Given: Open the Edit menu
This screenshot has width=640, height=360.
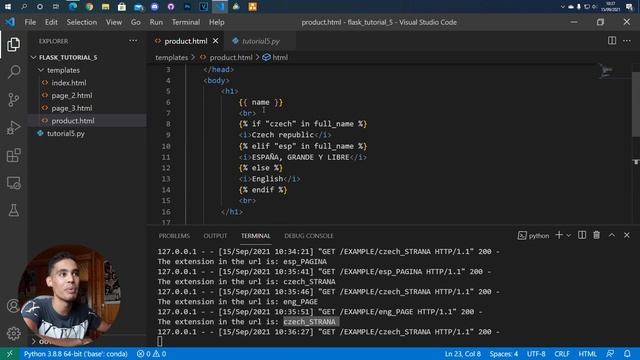Looking at the screenshot, I should pyautogui.click(x=51, y=22).
